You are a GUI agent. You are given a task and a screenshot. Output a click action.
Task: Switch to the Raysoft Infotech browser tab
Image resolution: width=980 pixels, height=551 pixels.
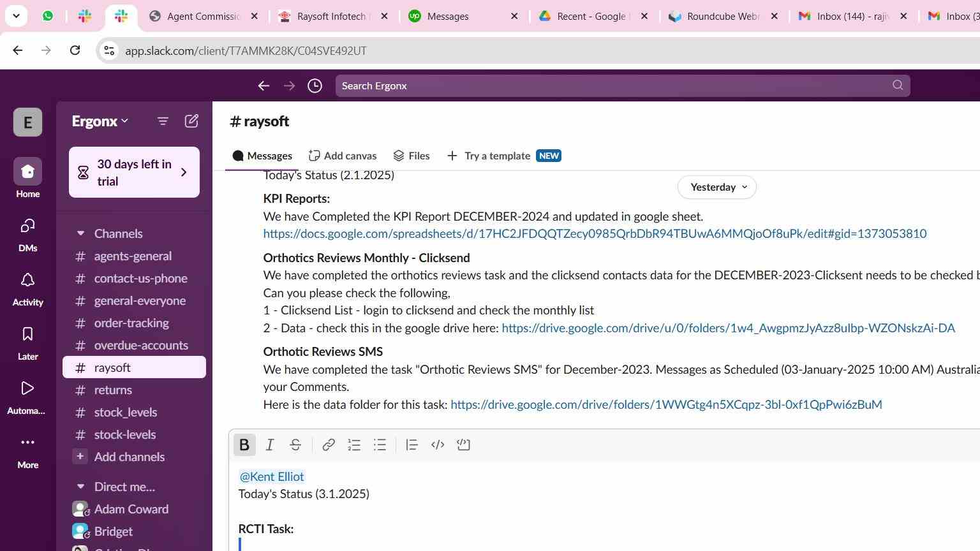[x=334, y=16]
